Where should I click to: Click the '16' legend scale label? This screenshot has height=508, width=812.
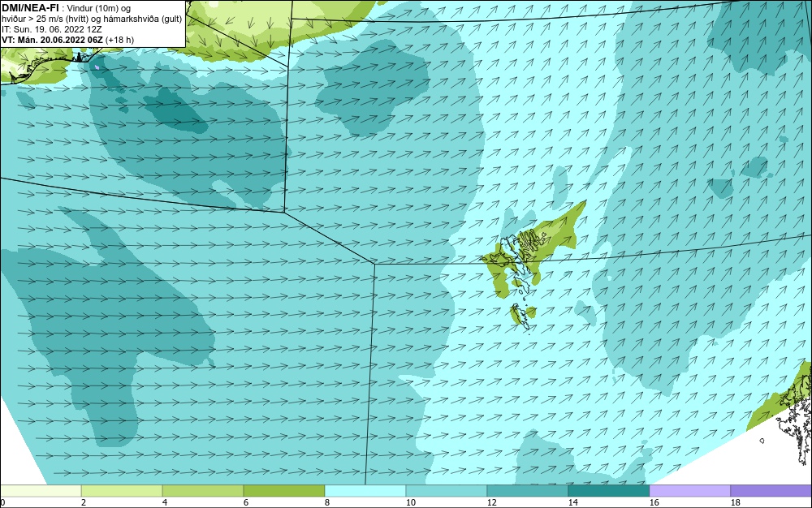pyautogui.click(x=654, y=502)
